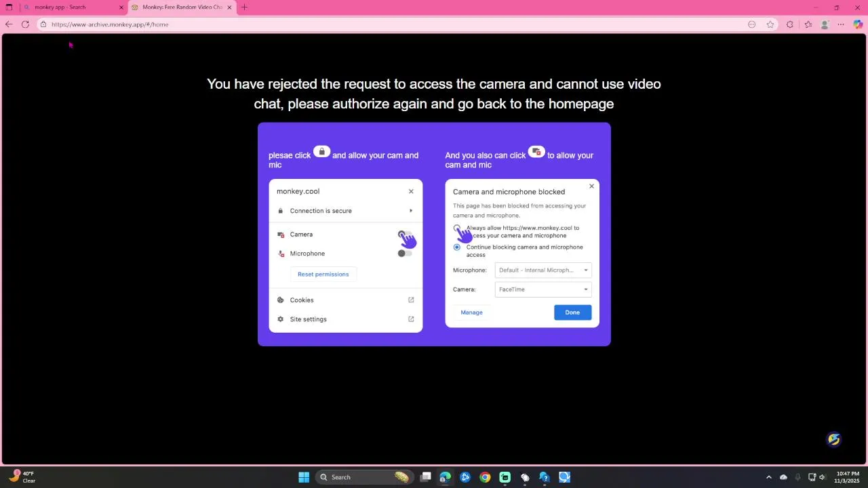Image resolution: width=868 pixels, height=488 pixels.
Task: Select Always allow camera and microphone
Action: [456, 228]
